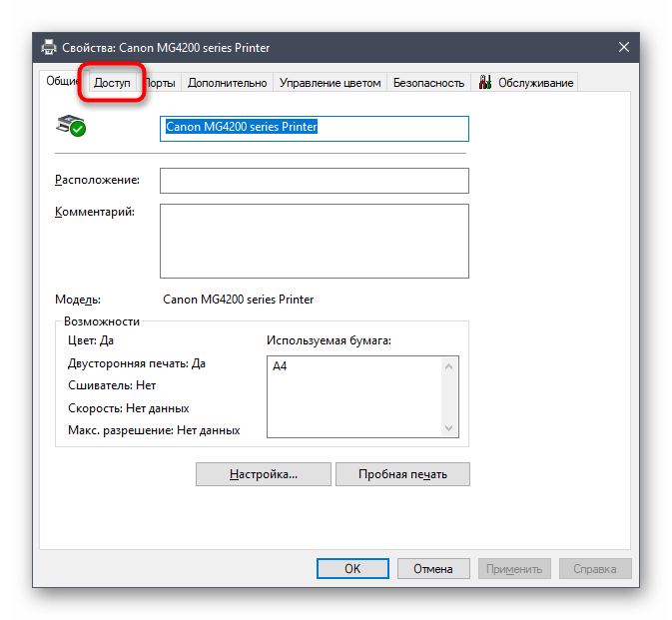672x620 pixels.
Task: Click the Отмена button
Action: 433,569
